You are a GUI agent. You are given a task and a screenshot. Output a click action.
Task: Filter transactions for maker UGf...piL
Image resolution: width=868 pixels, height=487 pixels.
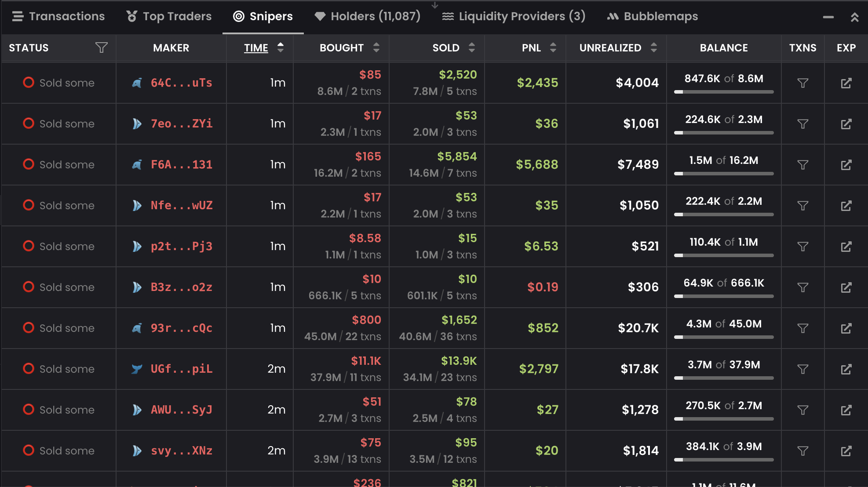click(x=802, y=369)
